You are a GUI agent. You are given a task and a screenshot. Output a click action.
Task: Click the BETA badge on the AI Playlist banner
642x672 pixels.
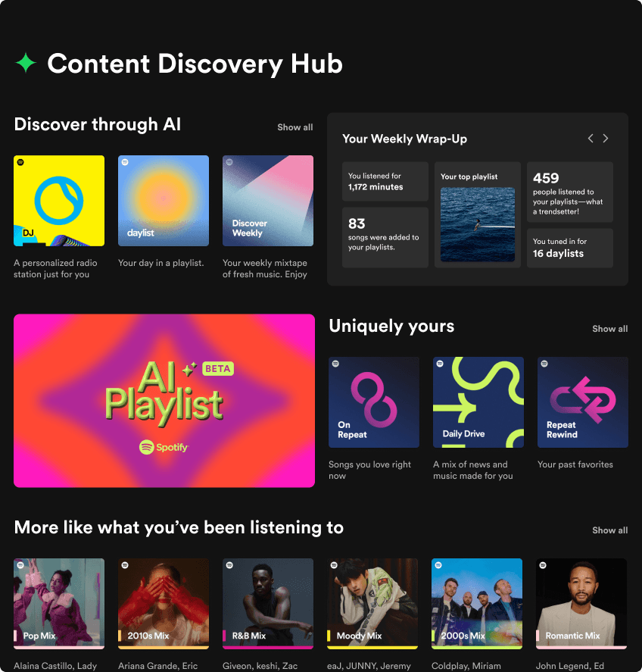[x=217, y=368]
